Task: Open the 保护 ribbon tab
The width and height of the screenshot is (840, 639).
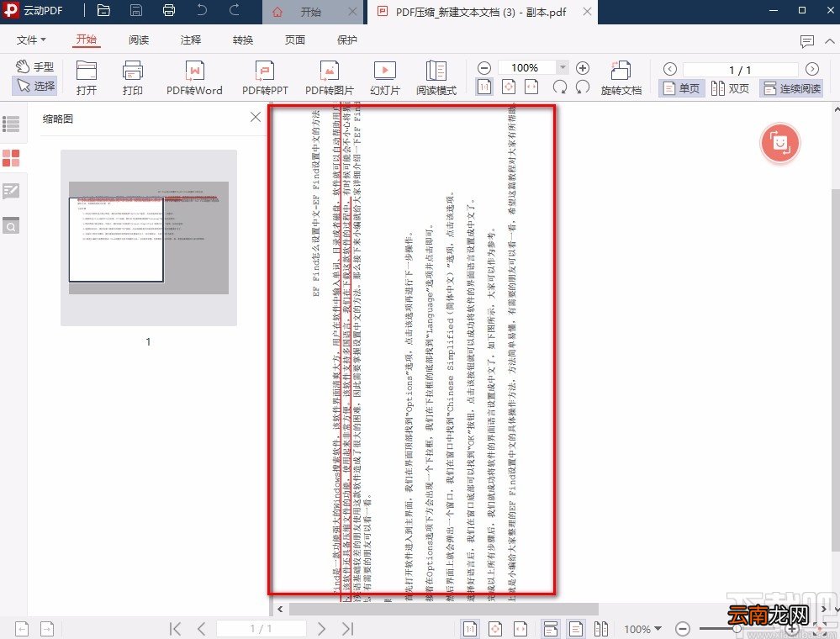Action: [346, 40]
